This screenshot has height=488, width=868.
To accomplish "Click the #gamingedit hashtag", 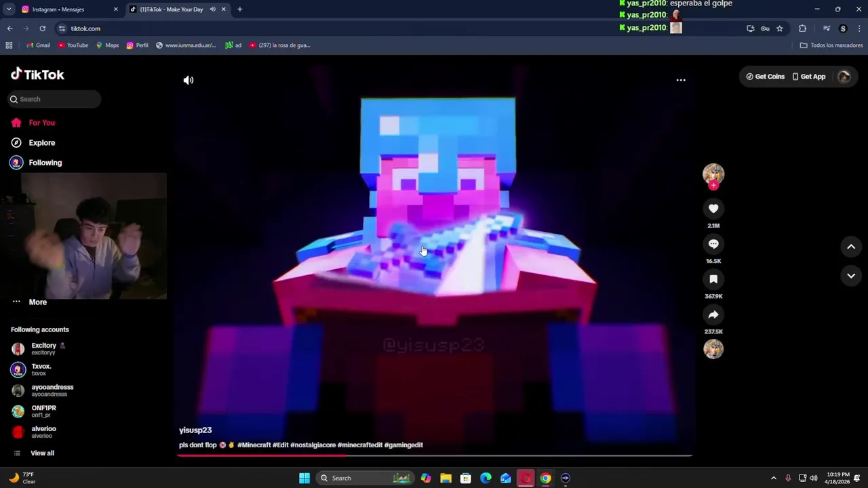I will [x=403, y=445].
